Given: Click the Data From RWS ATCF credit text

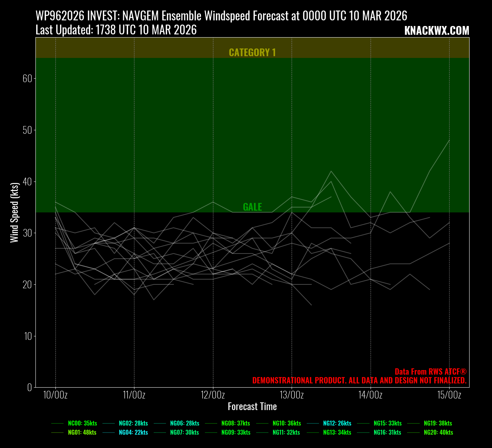Looking at the screenshot, I should 431,372.
